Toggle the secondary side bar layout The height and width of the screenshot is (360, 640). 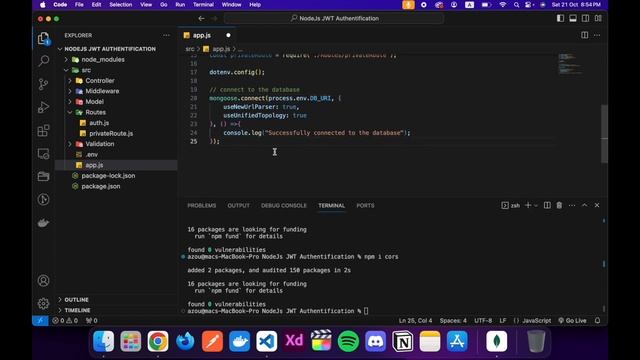585,18
